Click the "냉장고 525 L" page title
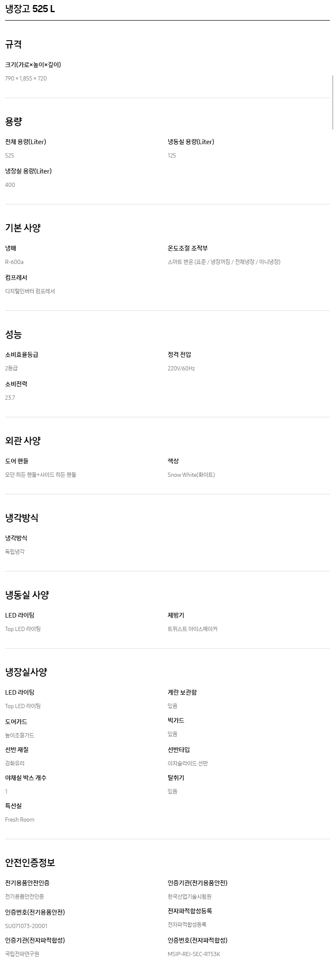The width and height of the screenshot is (335, 980). [30, 9]
